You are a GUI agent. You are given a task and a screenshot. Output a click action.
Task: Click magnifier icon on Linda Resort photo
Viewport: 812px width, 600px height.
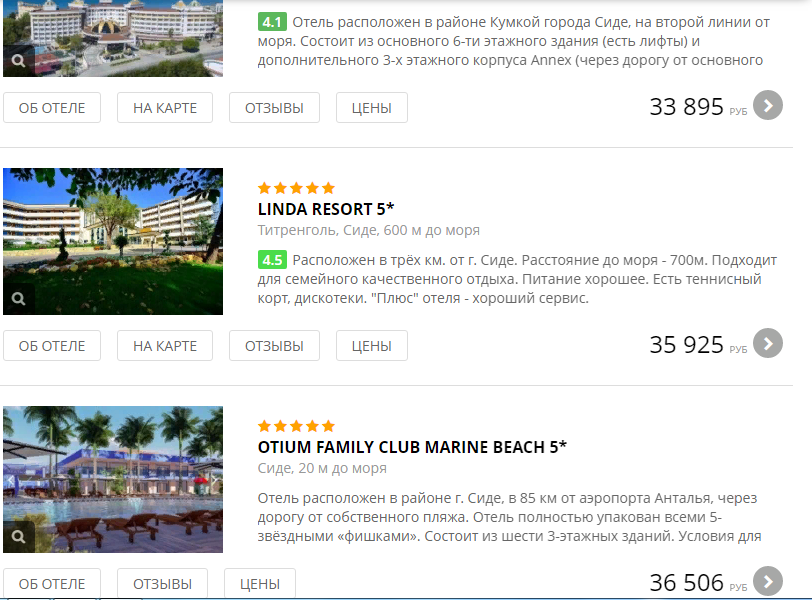[x=19, y=299]
